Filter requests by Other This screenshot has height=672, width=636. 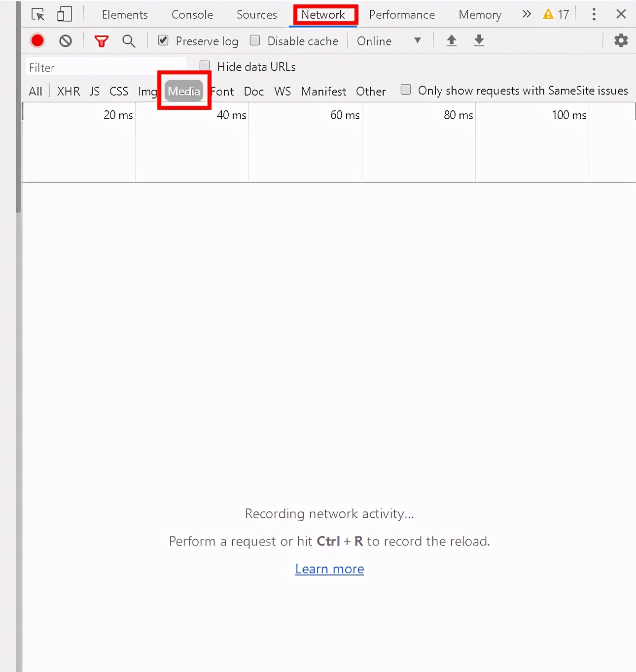click(371, 91)
